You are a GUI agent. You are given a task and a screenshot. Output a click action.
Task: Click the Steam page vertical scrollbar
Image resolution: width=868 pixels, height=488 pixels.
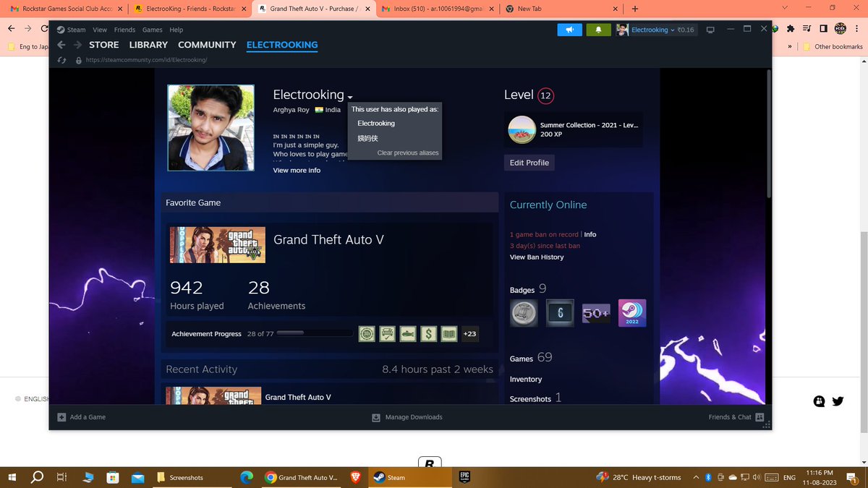pos(767,134)
